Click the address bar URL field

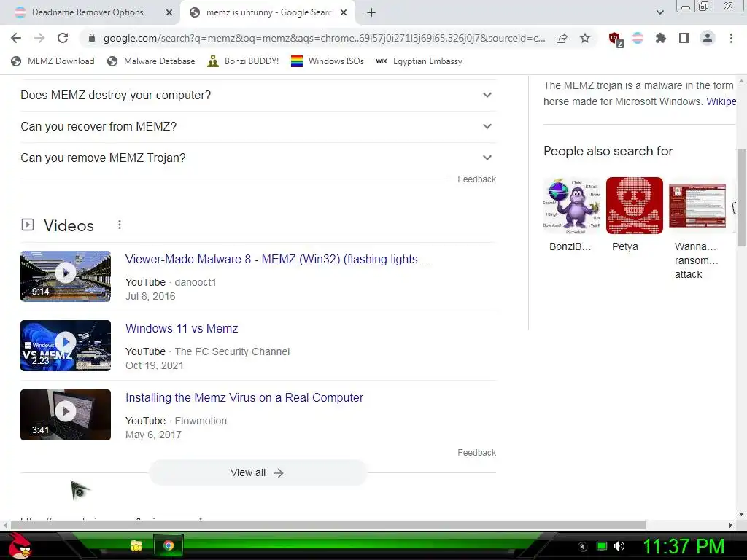click(324, 38)
